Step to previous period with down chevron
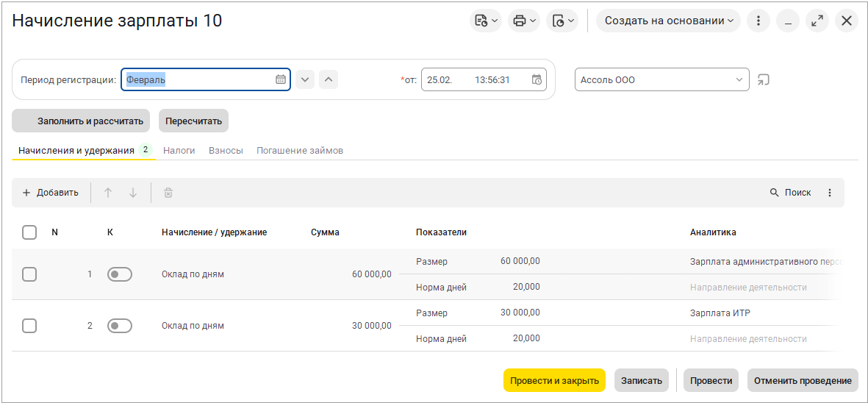 pos(306,79)
